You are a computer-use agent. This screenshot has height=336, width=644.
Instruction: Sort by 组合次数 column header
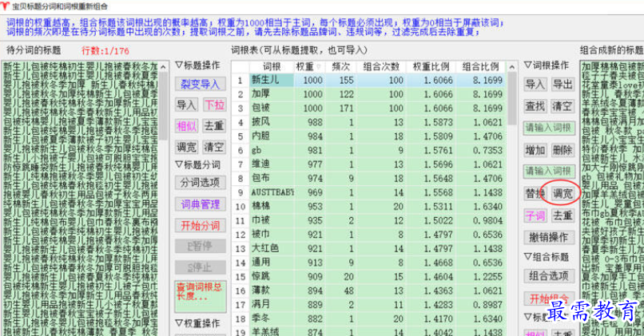(382, 67)
